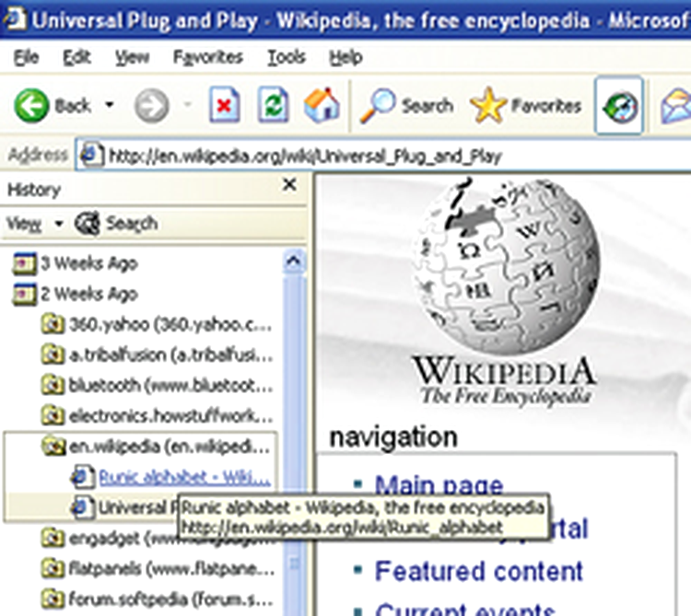691x616 pixels.
Task: Click the page icon in the address bar
Action: pyautogui.click(x=91, y=155)
